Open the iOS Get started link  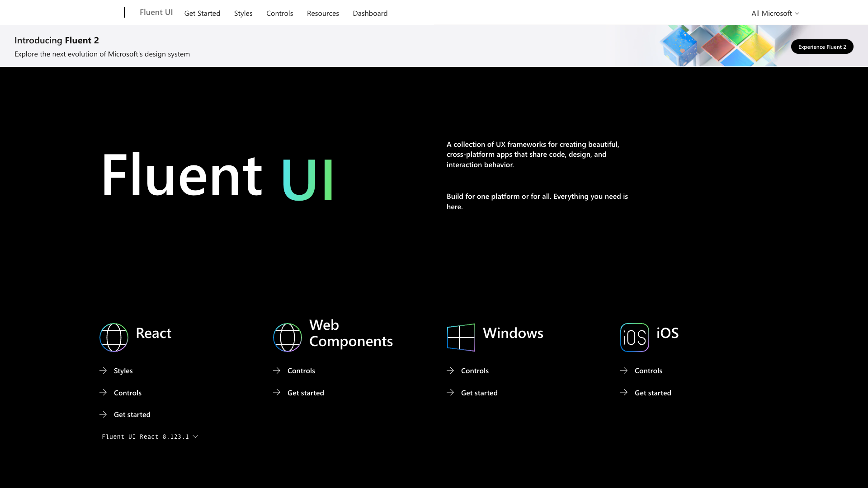click(652, 393)
